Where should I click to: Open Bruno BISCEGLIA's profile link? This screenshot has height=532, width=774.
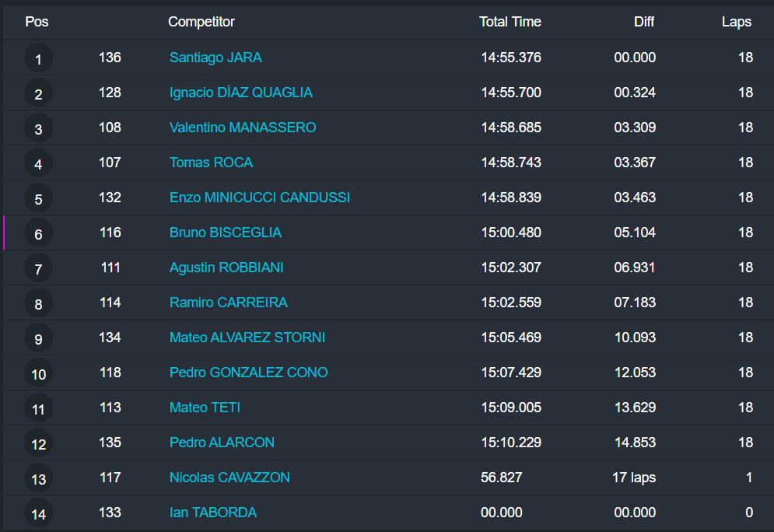[226, 233]
